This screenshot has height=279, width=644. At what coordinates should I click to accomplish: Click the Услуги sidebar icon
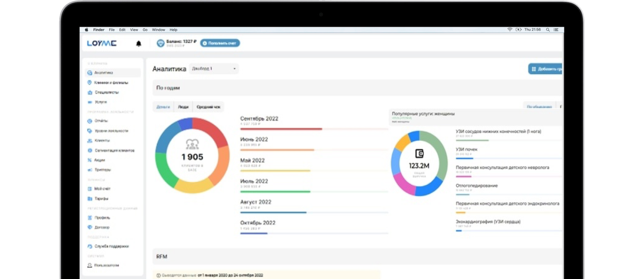(x=90, y=102)
